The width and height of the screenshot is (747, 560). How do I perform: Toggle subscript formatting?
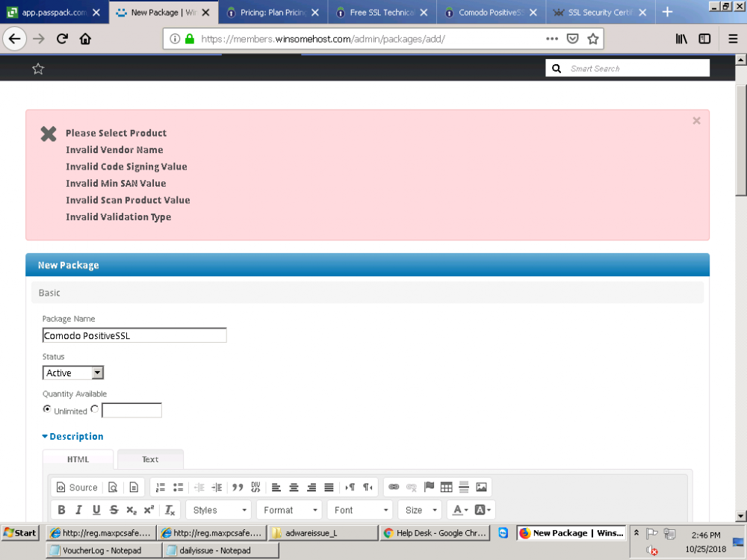point(131,510)
